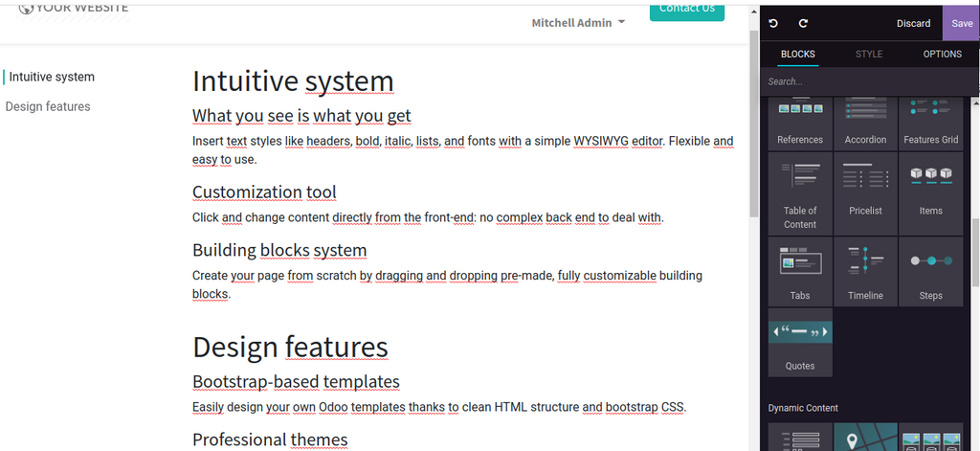Pick the Features Grid block
The image size is (980, 451).
click(x=930, y=124)
